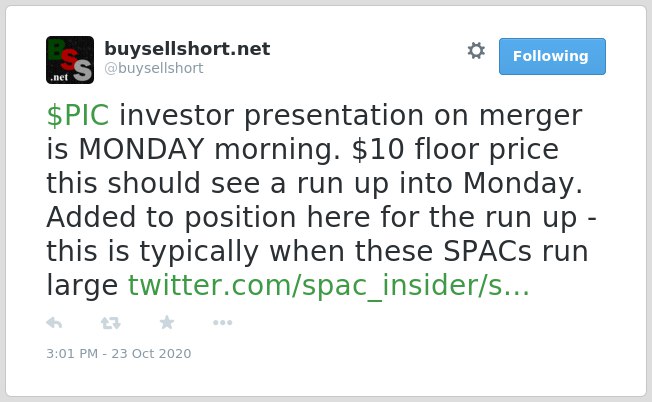Viewport: 652px width, 402px height.
Task: Click the word MONDAY in the tweet
Action: 141,149
